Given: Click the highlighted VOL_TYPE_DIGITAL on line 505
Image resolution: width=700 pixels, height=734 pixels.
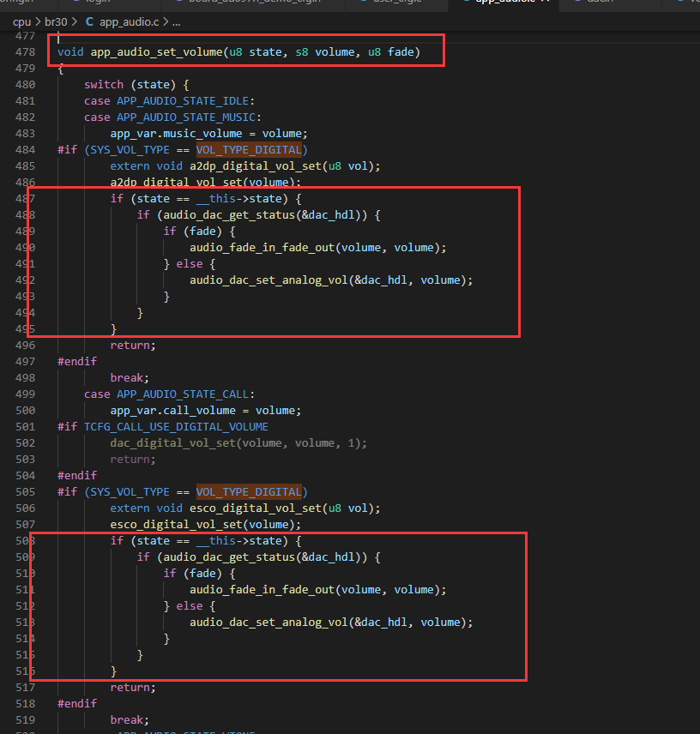Looking at the screenshot, I should click(x=249, y=492).
